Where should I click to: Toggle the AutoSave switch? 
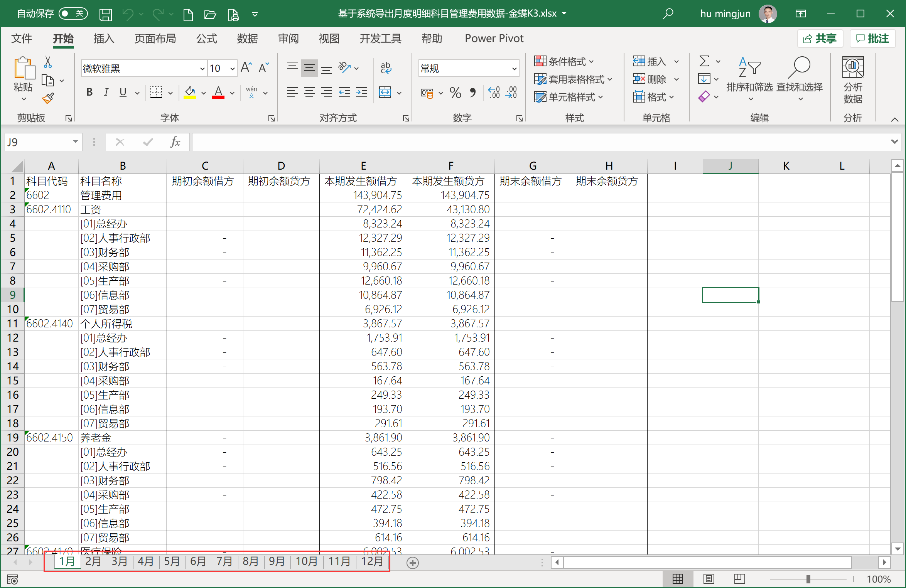coord(73,14)
